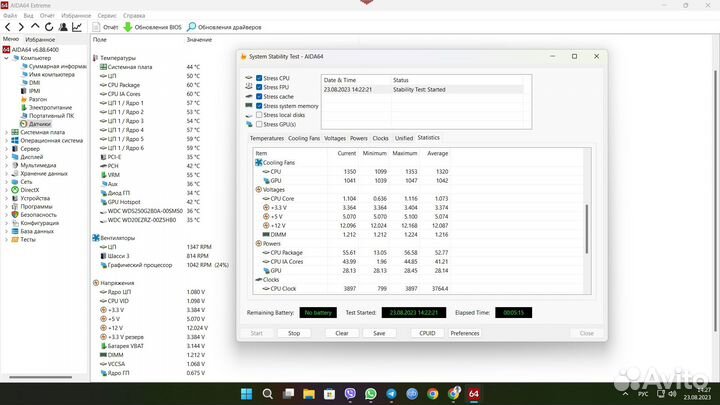The width and height of the screenshot is (720, 405).
Task: Open the Сервис menu
Action: click(107, 16)
